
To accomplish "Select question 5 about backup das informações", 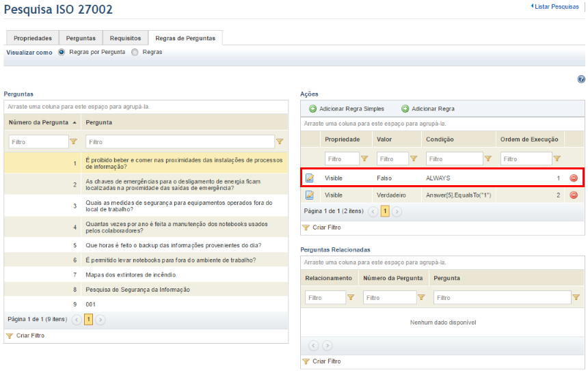I will click(x=146, y=245).
